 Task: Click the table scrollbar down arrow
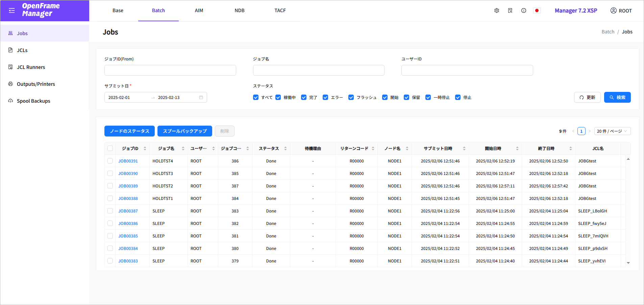point(628,263)
